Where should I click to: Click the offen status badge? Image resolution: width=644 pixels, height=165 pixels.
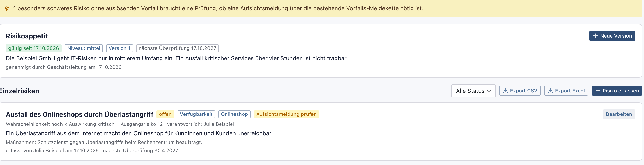point(165,114)
